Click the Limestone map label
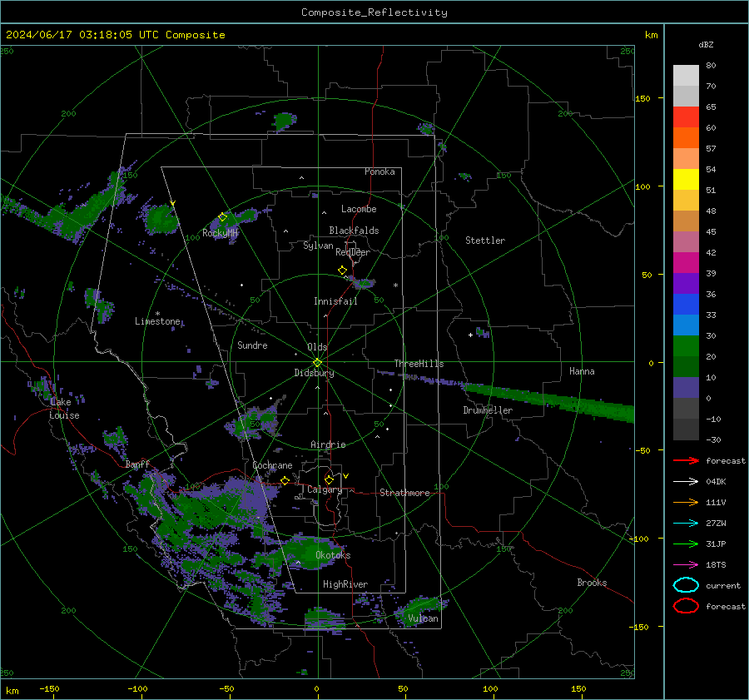Viewport: 749px width, 700px height. tap(157, 321)
